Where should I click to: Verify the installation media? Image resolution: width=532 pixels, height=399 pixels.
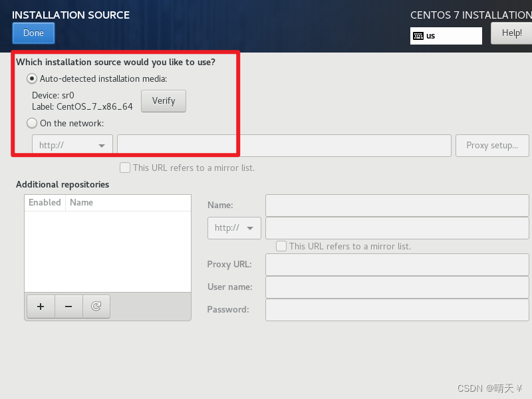point(164,101)
